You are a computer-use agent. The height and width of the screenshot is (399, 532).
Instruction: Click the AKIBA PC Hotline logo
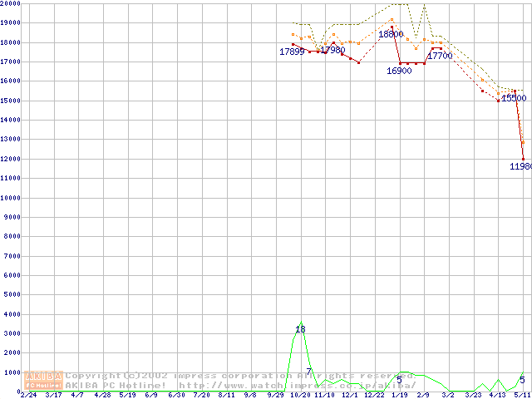pos(44,380)
